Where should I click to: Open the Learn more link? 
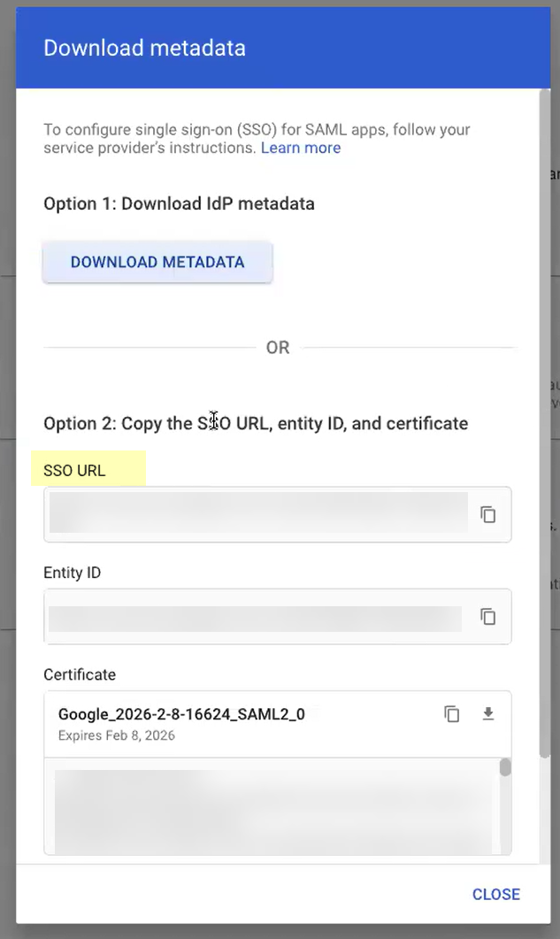tap(301, 148)
